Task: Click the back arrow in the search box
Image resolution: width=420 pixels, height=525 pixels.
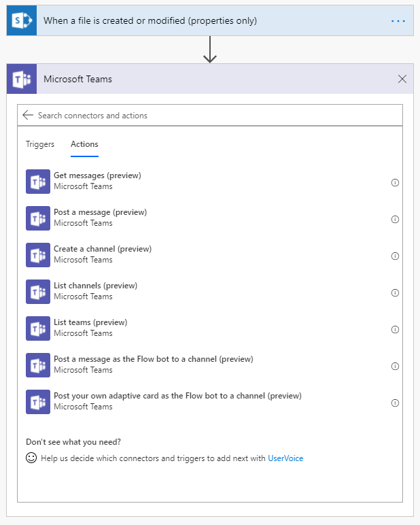Action: coord(28,115)
